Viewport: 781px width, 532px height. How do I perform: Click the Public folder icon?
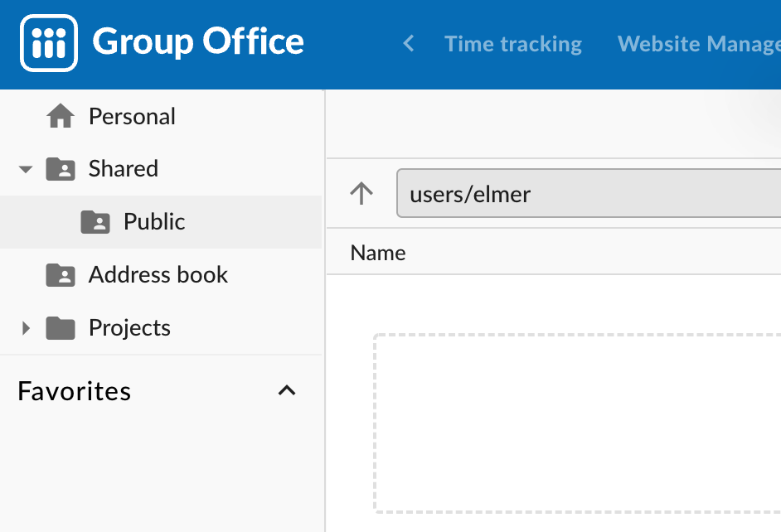[x=95, y=221]
